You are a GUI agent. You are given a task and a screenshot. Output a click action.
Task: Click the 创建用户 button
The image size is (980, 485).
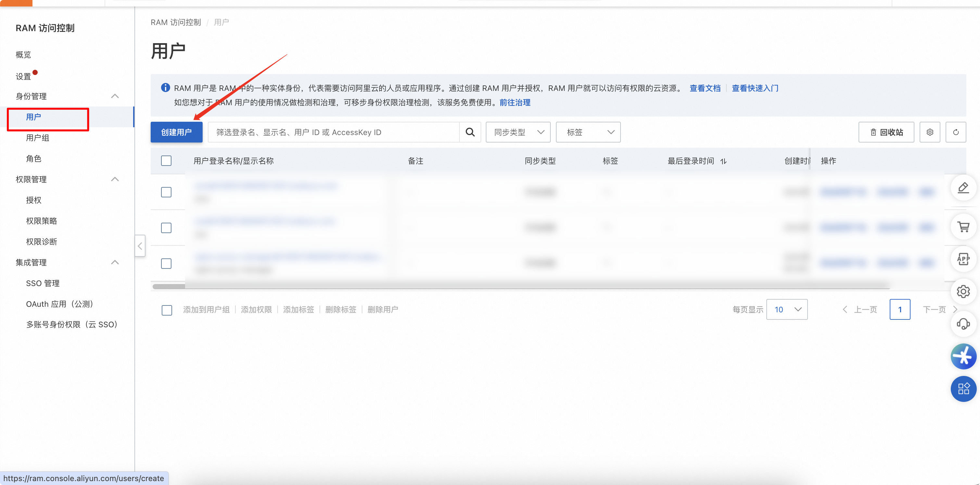177,132
